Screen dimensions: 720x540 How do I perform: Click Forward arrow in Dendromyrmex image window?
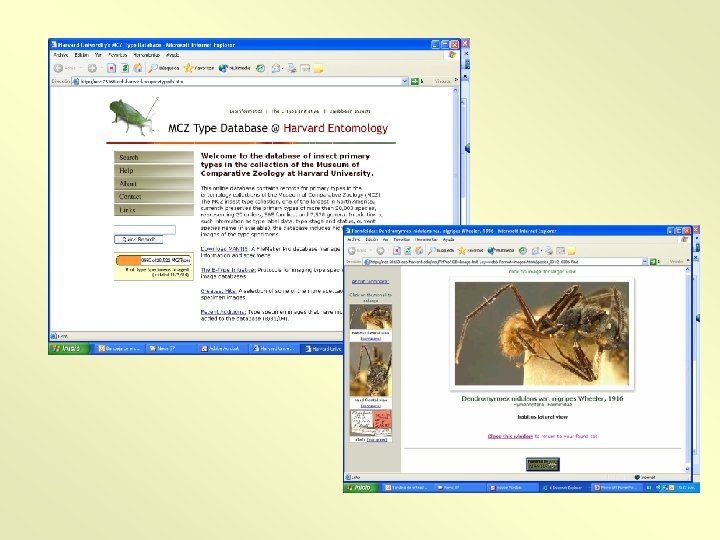pyautogui.click(x=380, y=251)
